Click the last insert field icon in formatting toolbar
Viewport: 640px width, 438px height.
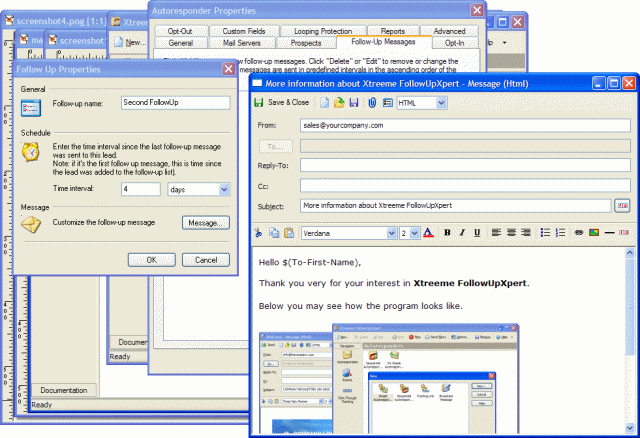[624, 233]
